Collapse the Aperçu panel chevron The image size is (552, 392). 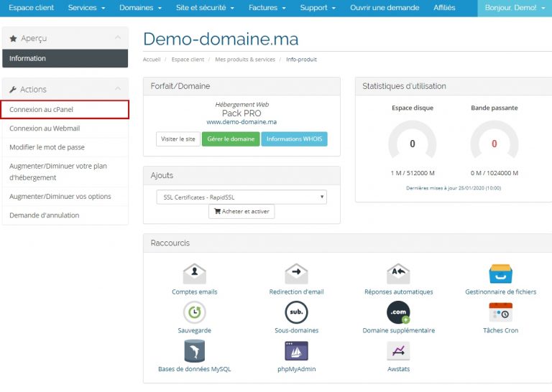pyautogui.click(x=118, y=37)
